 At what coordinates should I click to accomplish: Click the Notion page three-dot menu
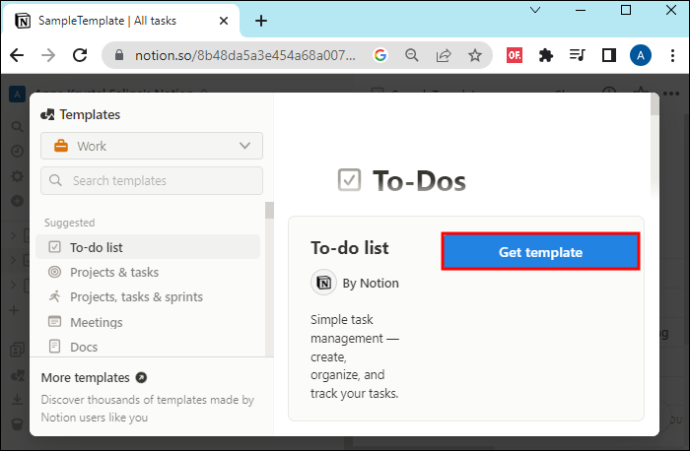[x=671, y=93]
